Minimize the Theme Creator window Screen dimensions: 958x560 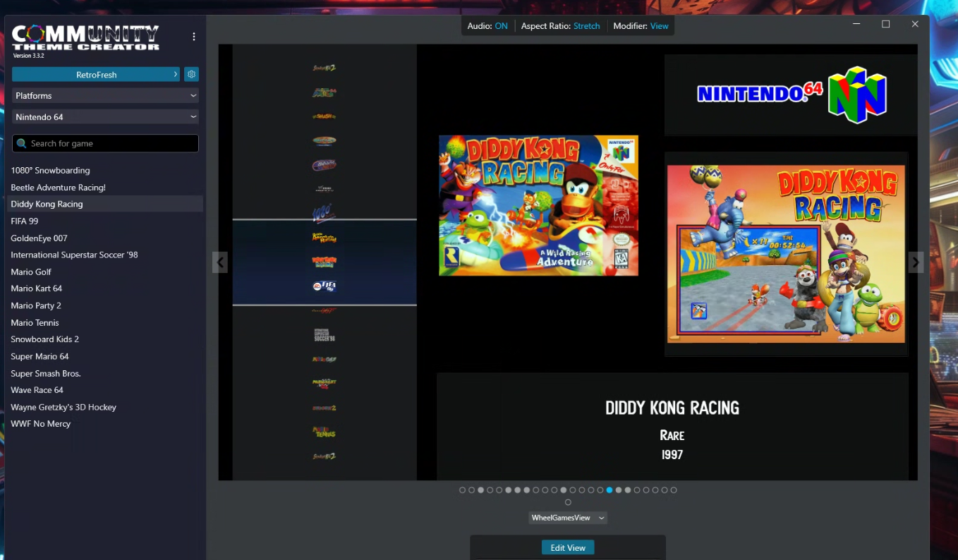857,24
